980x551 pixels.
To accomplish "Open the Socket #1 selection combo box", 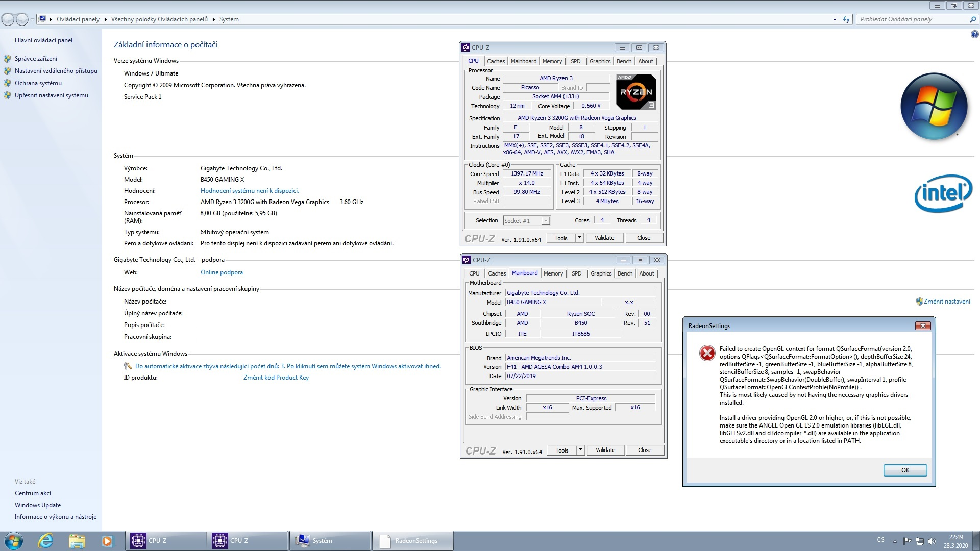I will click(526, 221).
